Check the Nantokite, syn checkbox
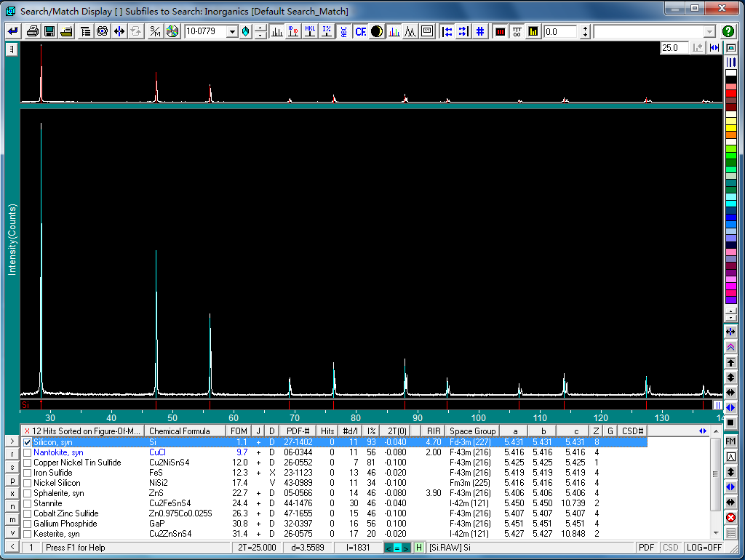 click(x=28, y=452)
